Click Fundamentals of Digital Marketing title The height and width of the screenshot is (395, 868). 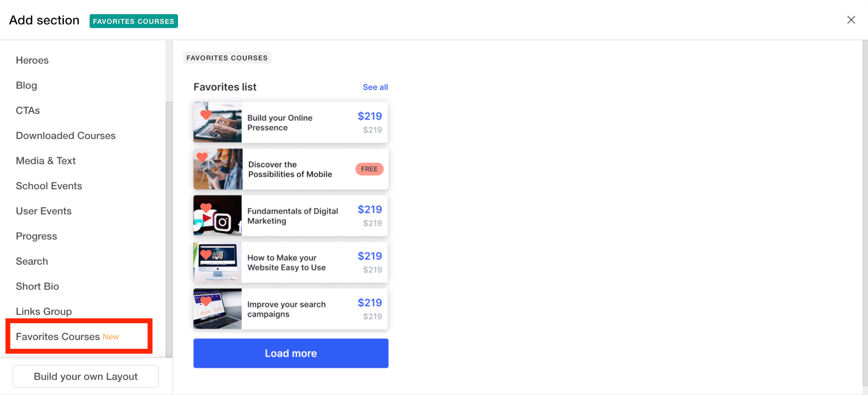coord(292,216)
